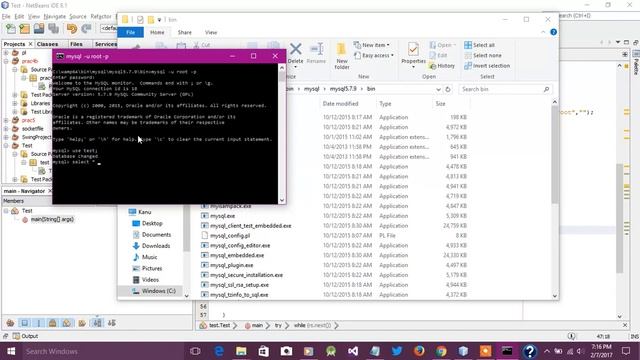Click search magnifier in Search bin box
The height and width of the screenshot is (360, 640).
[x=546, y=89]
